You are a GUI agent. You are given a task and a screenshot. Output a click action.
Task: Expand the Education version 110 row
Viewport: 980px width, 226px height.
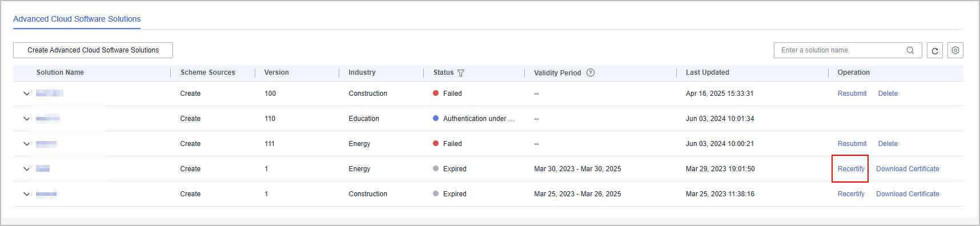26,119
